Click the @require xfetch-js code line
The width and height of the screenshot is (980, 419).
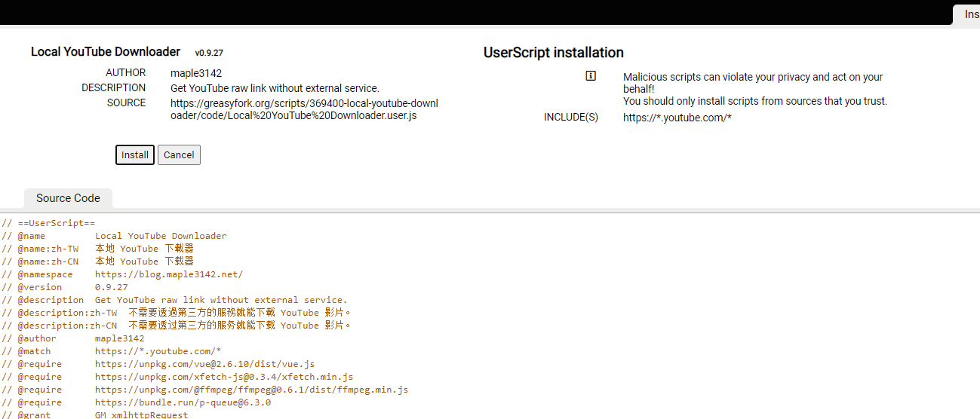point(177,377)
